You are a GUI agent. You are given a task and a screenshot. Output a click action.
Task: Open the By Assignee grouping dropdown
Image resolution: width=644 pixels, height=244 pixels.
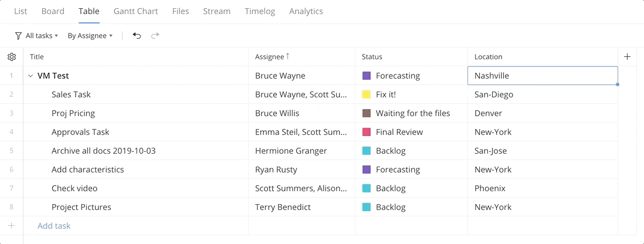point(90,36)
